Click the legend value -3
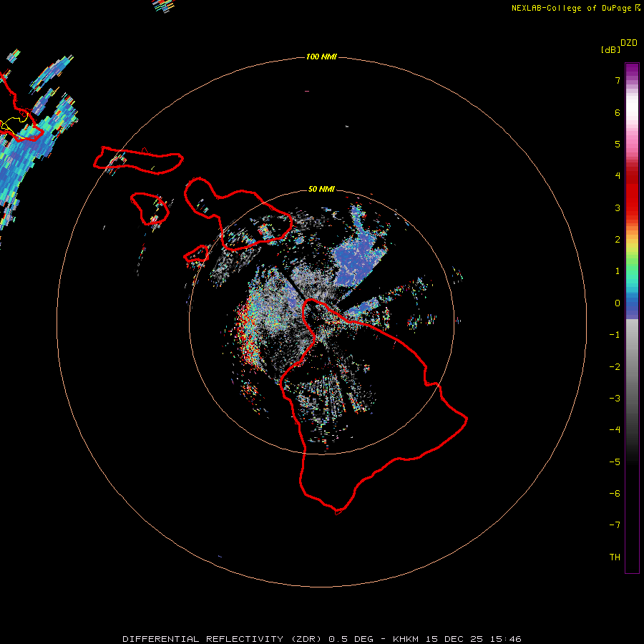The image size is (644, 644). pos(615,399)
